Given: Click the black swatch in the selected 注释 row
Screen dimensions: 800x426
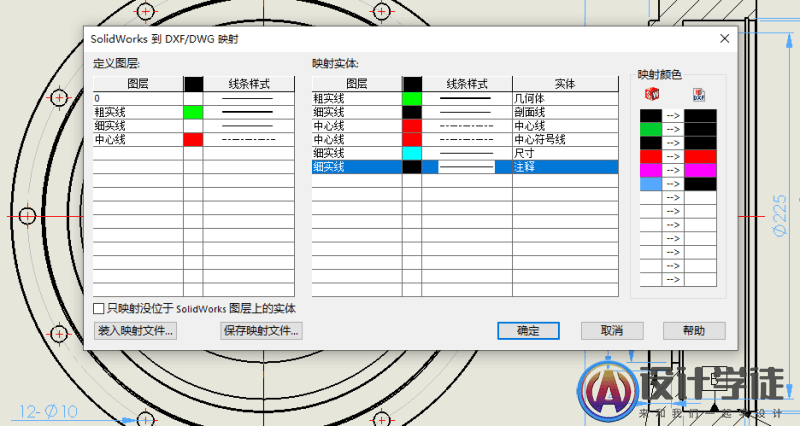Looking at the screenshot, I should (x=412, y=167).
